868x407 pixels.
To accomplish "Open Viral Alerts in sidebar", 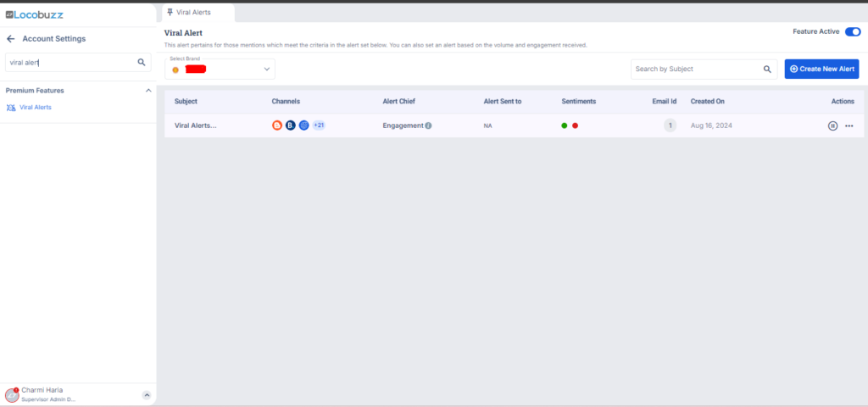I will [36, 108].
